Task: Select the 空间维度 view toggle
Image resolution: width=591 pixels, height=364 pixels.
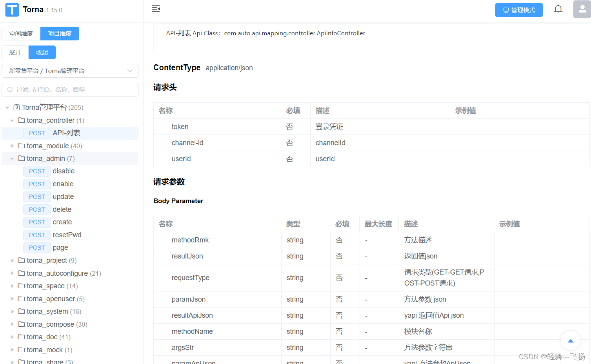Action: pyautogui.click(x=21, y=33)
